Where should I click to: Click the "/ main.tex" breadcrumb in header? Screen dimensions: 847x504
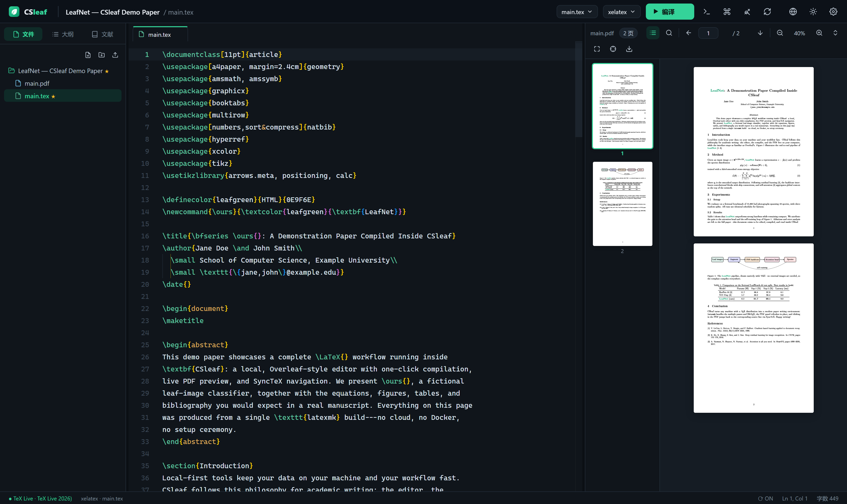pos(178,12)
